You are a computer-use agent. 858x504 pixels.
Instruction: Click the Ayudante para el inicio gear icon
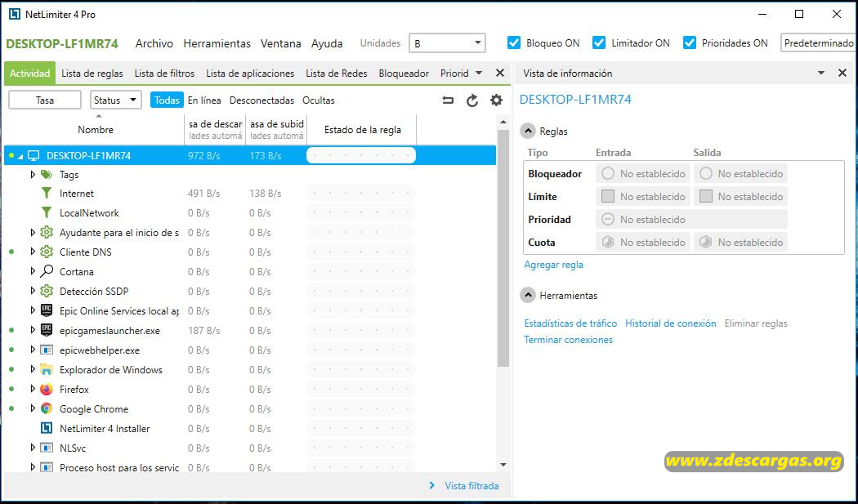(47, 233)
